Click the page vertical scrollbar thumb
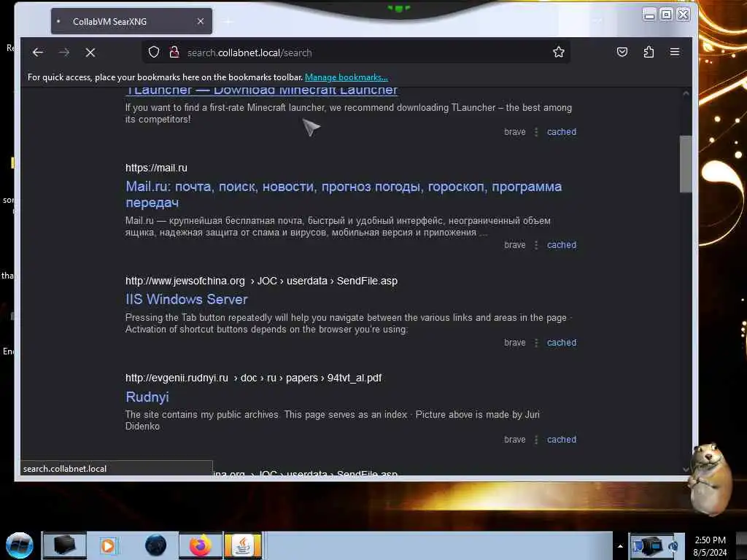The height and width of the screenshot is (560, 747). point(686,164)
